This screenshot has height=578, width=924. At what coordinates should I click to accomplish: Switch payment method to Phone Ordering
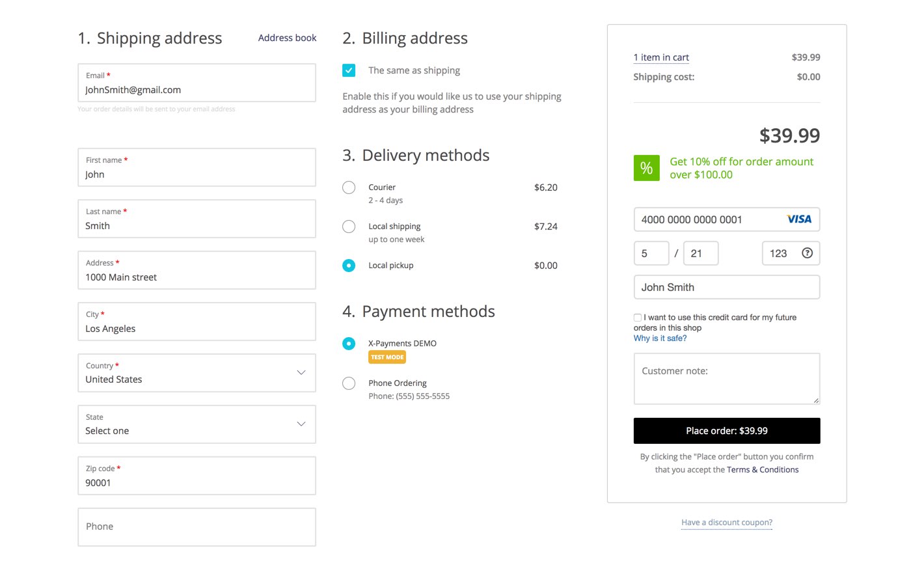(x=349, y=383)
